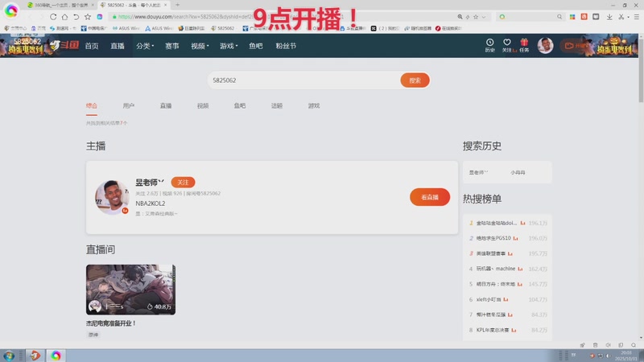Open 鱼吧 in Douyu navigation

[x=255, y=46]
